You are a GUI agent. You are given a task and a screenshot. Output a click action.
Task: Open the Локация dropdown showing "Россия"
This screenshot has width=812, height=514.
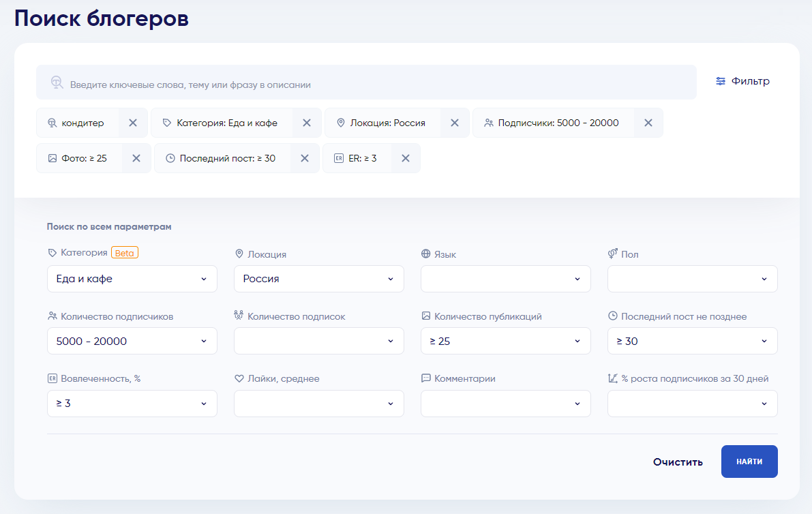tap(319, 279)
